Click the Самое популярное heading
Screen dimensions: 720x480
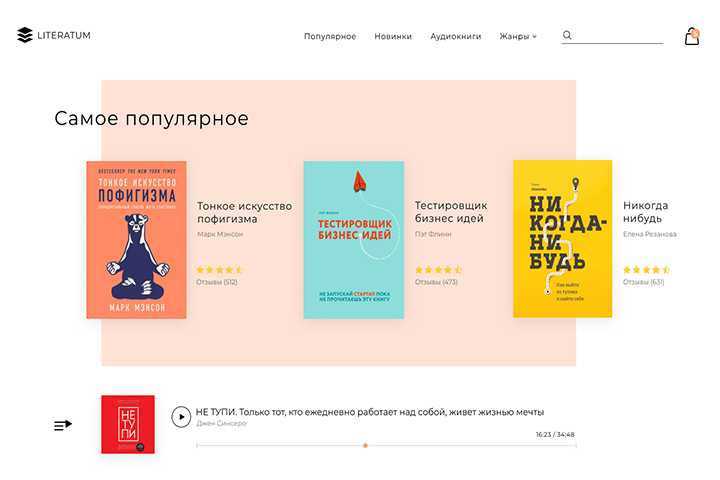152,119
